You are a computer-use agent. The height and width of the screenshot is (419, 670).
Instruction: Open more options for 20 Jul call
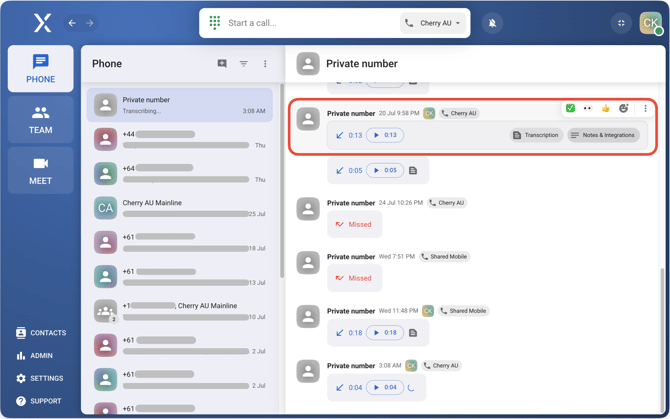pyautogui.click(x=645, y=108)
